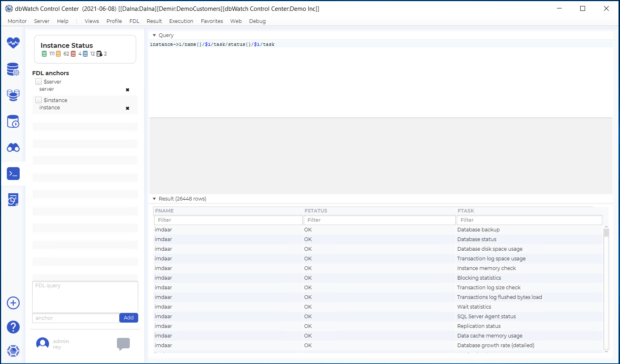Open the Views menu
Screen dimensions: 620x364
(92, 21)
